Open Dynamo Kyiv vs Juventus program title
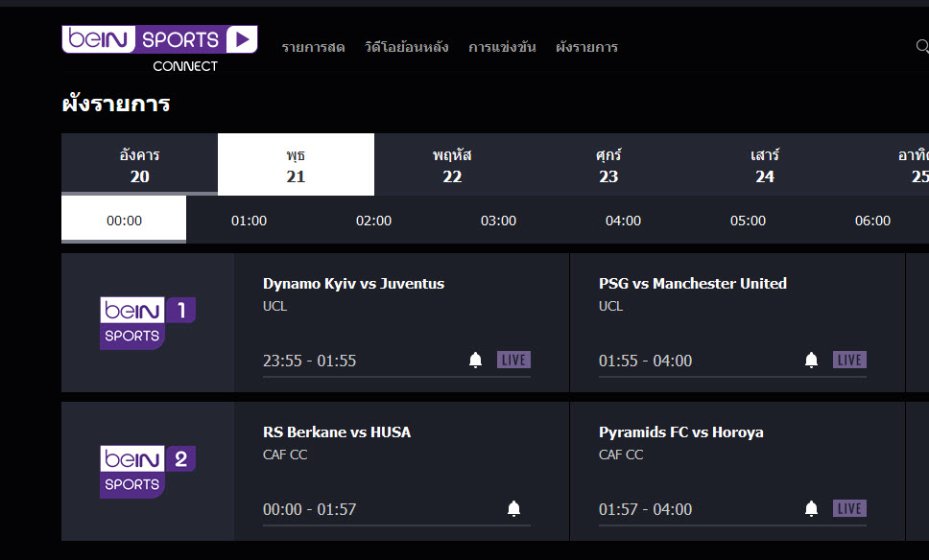Screen dimensions: 929x560 354,284
